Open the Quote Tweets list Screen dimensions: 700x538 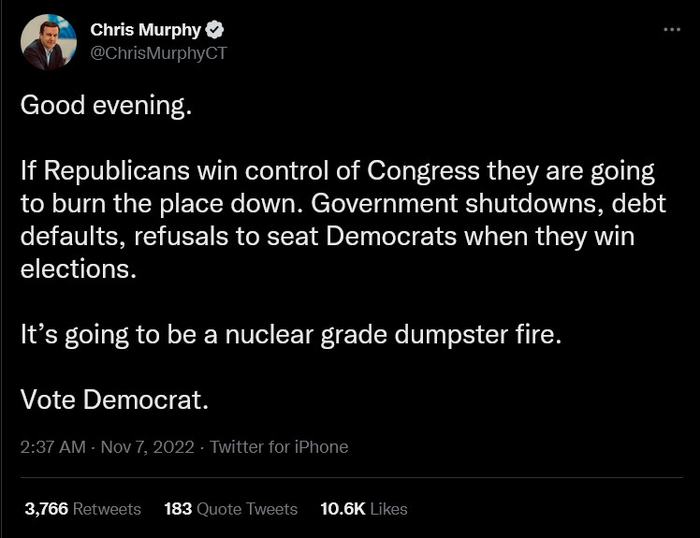(x=246, y=509)
